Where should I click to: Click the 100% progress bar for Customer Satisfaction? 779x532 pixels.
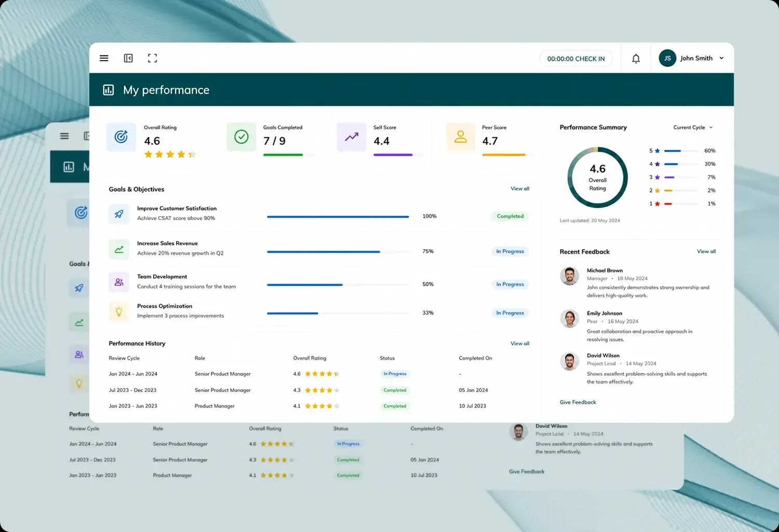coord(338,216)
